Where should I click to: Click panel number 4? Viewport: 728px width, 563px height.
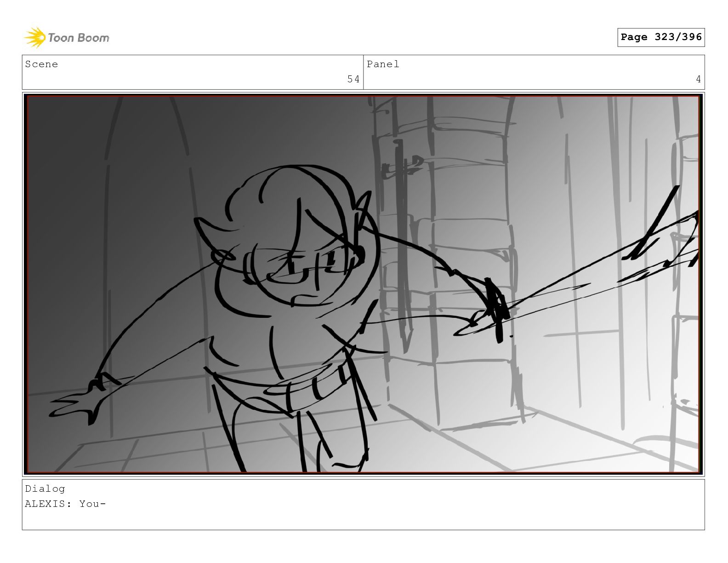point(698,80)
